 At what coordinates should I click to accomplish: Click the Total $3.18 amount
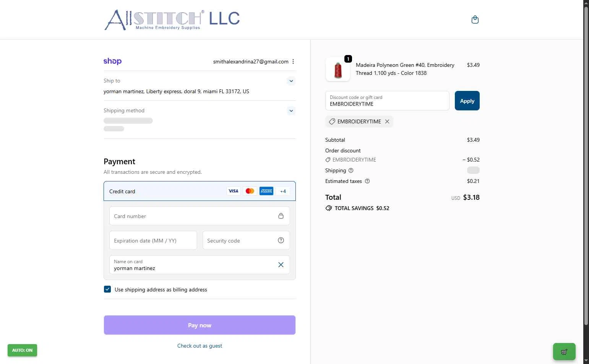tap(471, 197)
